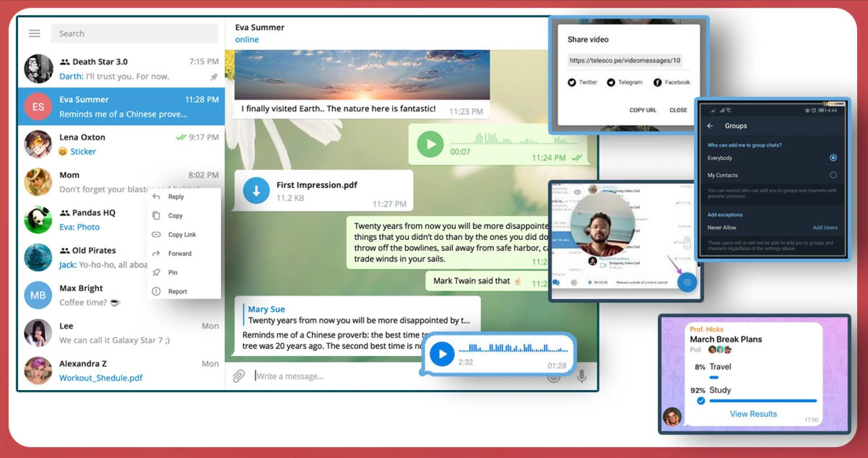Play the 2:32 voice message
The image size is (868, 458).
(x=442, y=354)
